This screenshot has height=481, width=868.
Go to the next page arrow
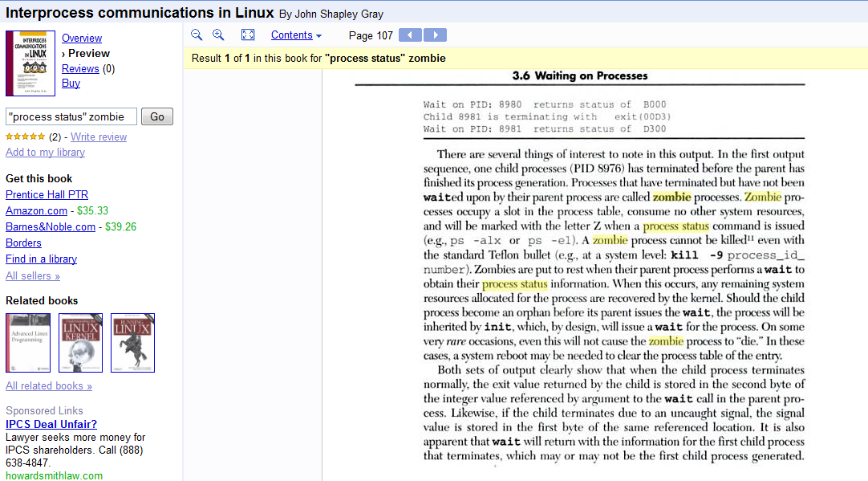coord(435,35)
